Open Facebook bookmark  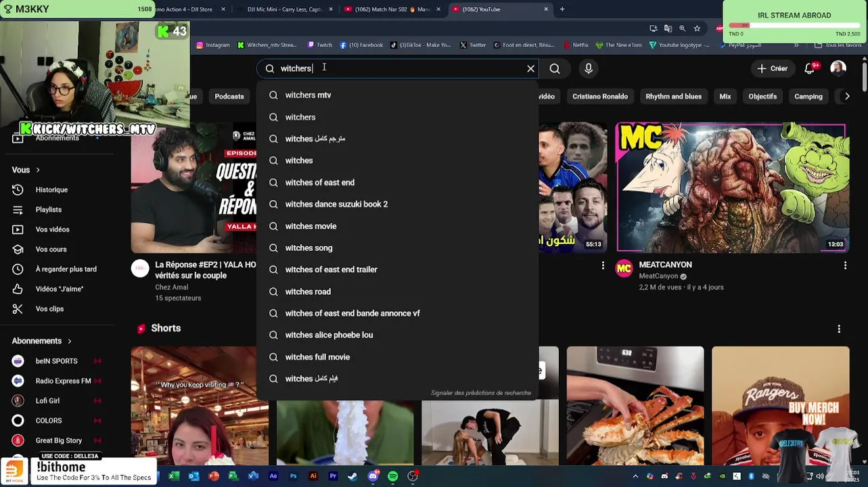(x=361, y=45)
